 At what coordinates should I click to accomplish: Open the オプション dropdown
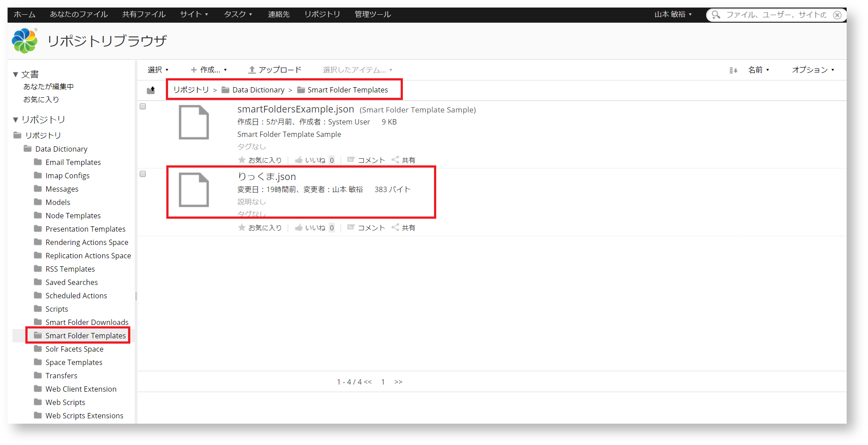pyautogui.click(x=813, y=70)
